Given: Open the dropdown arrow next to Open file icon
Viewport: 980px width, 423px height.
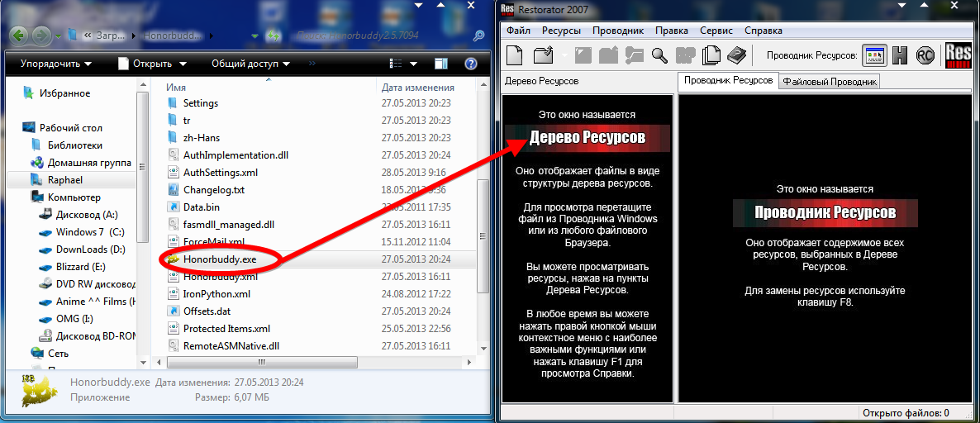Looking at the screenshot, I should [x=564, y=55].
